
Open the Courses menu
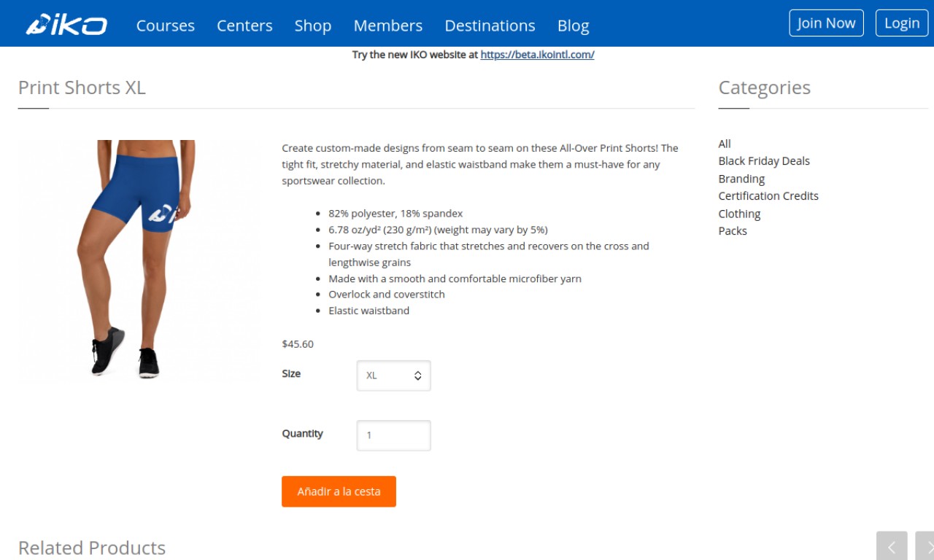click(x=166, y=26)
